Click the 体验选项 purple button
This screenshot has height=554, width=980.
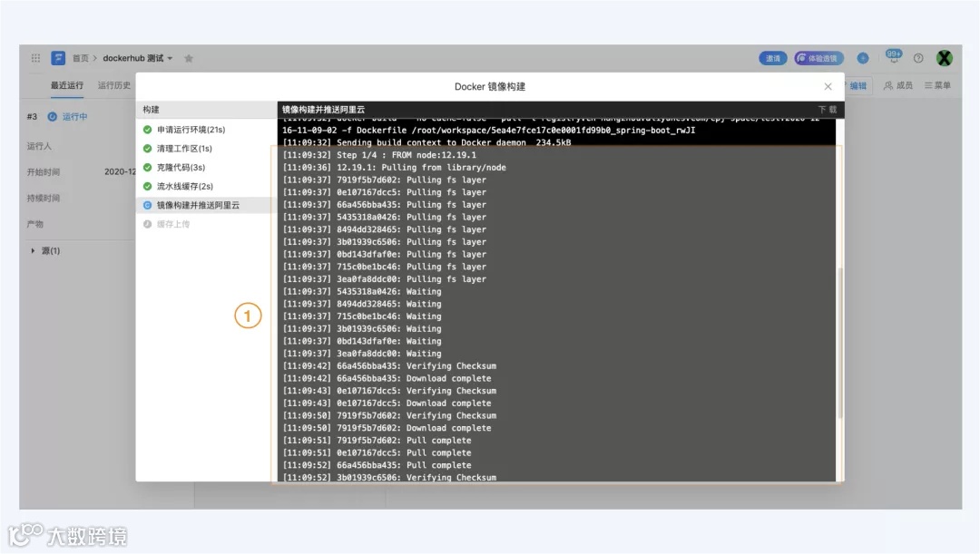tap(818, 58)
